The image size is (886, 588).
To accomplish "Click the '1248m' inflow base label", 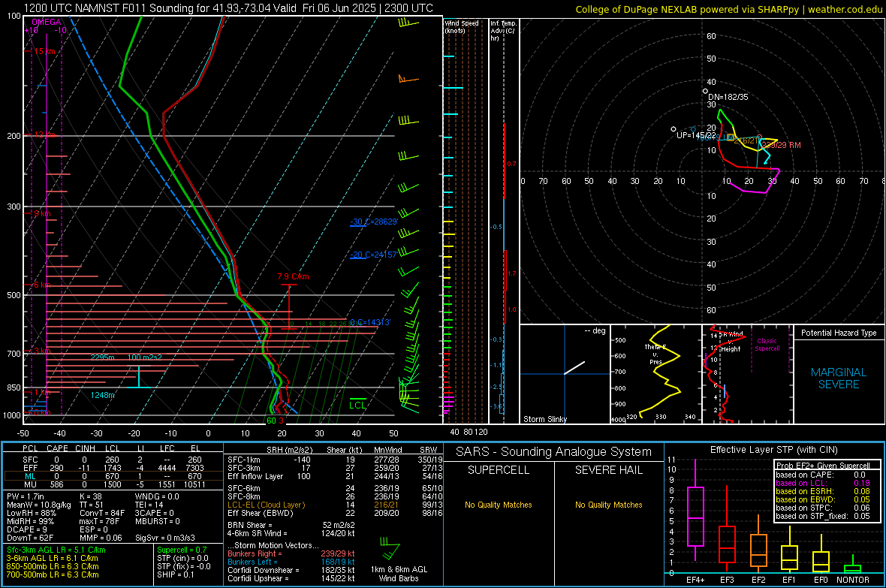I will (102, 395).
